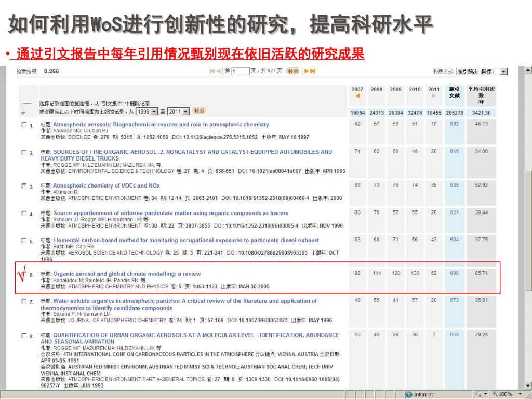Select checkbox for record 4
Image resolution: width=532 pixels, height=399 pixels.
point(24,214)
